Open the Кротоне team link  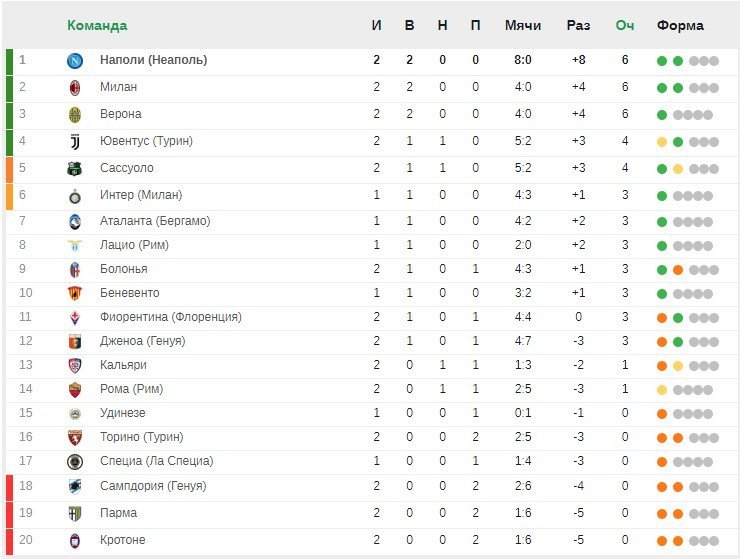pyautogui.click(x=122, y=540)
